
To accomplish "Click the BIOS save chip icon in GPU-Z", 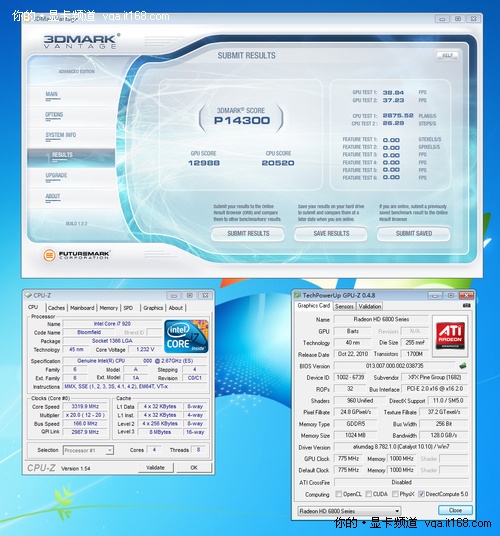I will [x=463, y=366].
